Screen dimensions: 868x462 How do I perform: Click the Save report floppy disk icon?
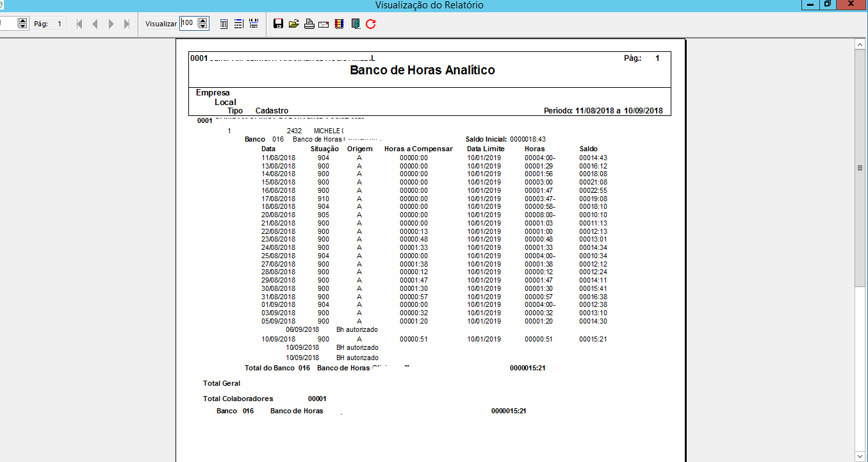[278, 24]
